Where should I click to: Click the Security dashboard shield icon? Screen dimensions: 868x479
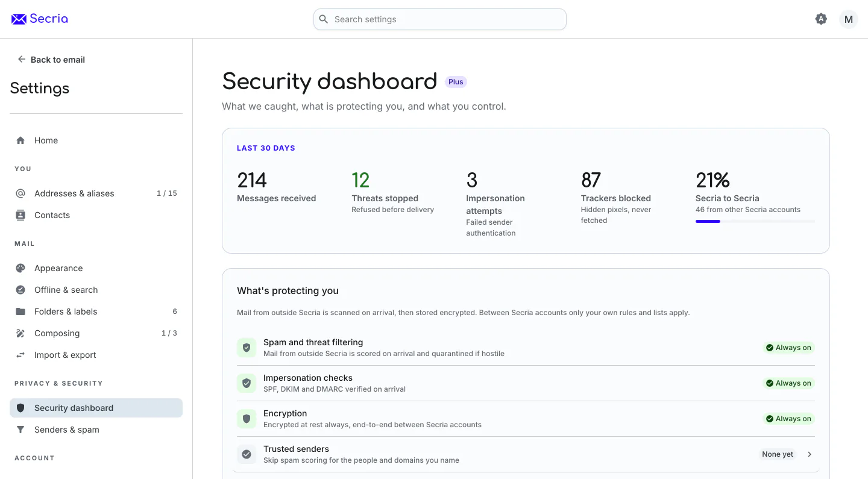click(20, 408)
